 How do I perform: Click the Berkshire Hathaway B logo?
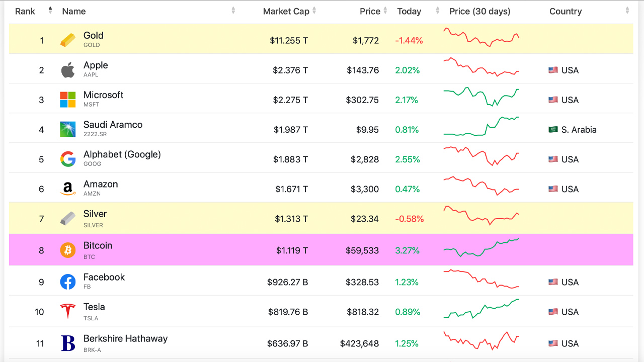pos(68,343)
